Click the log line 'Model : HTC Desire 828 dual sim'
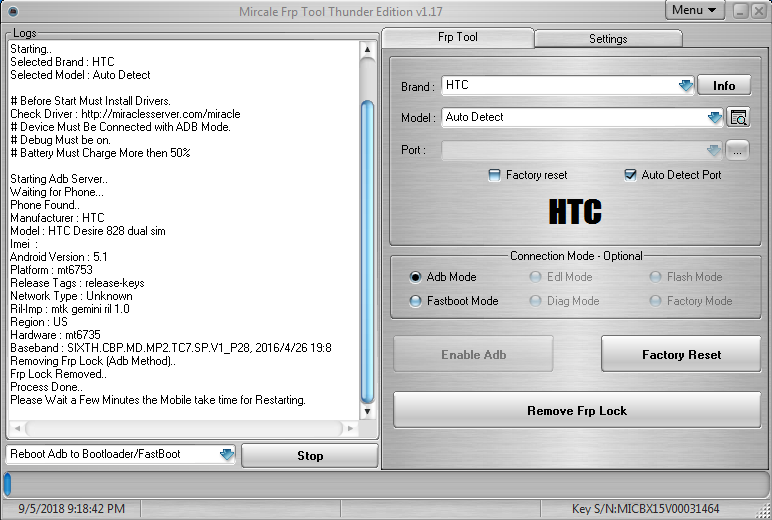 pos(88,231)
